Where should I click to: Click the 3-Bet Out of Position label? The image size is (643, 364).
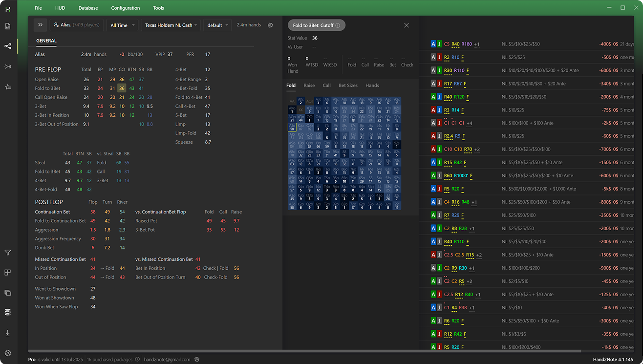pyautogui.click(x=57, y=124)
